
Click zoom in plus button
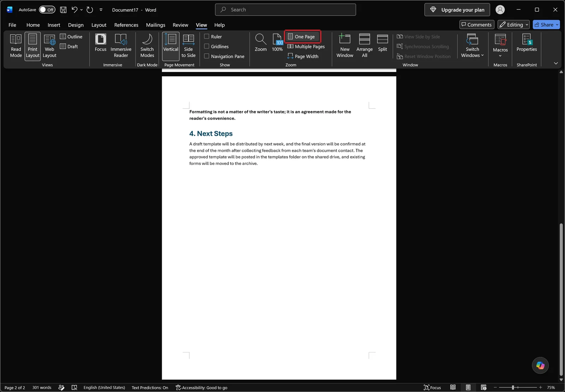pyautogui.click(x=540, y=387)
